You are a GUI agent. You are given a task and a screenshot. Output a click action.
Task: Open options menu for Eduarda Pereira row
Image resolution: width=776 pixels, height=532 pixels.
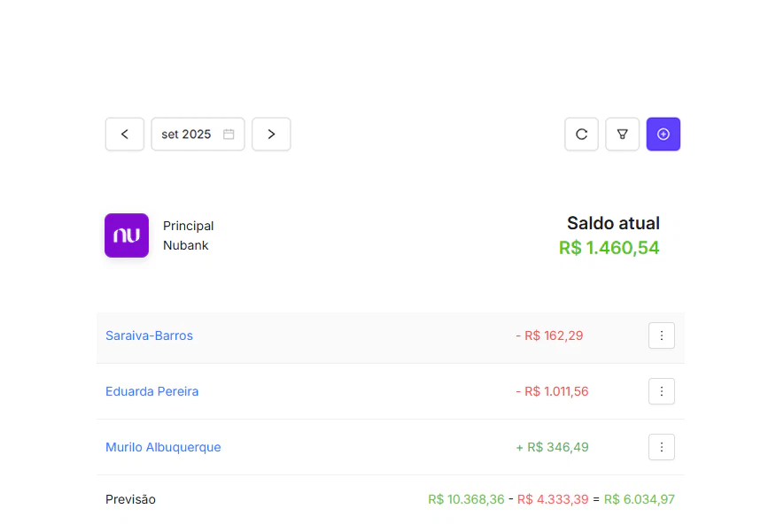tap(662, 391)
